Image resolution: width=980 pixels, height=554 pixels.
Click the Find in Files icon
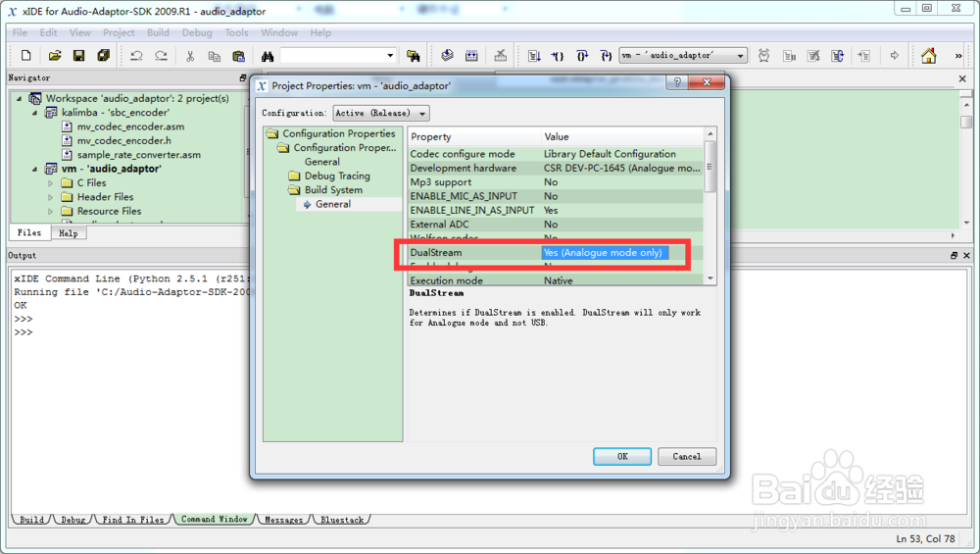(414, 56)
